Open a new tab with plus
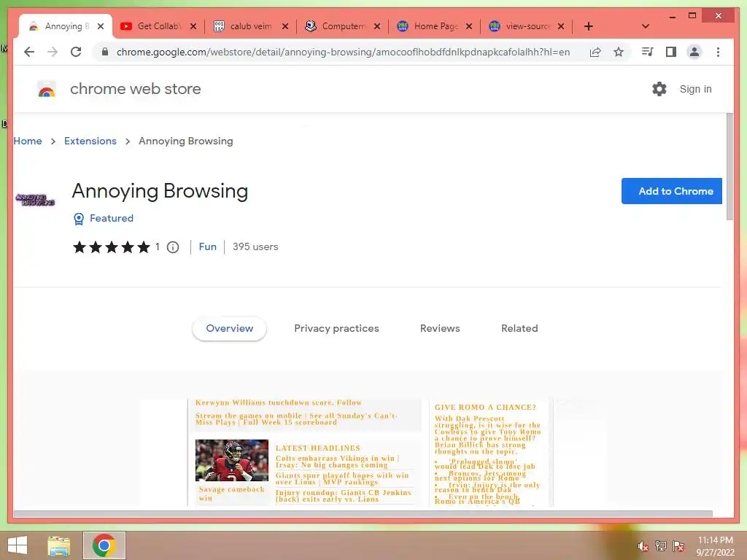 (589, 26)
